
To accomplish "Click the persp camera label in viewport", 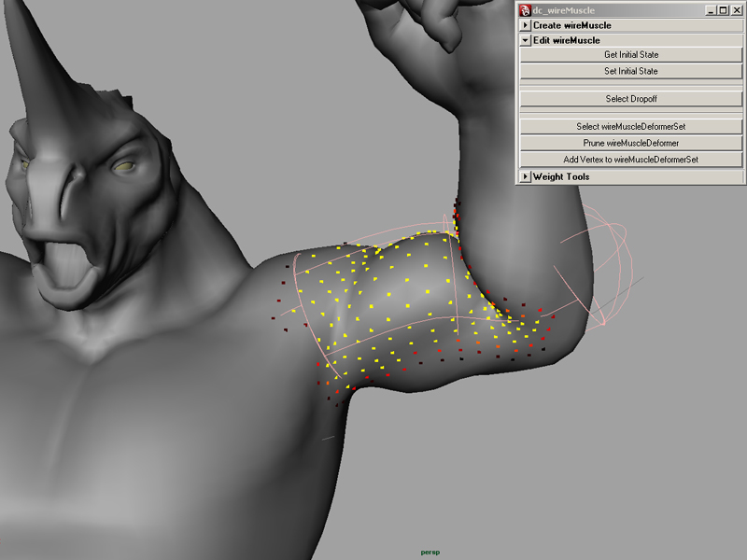I will (x=430, y=553).
